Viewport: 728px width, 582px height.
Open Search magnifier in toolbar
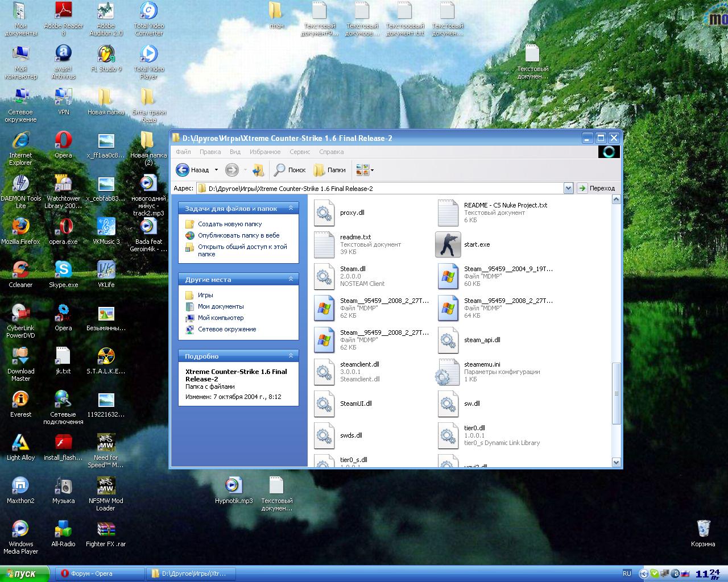(x=280, y=170)
